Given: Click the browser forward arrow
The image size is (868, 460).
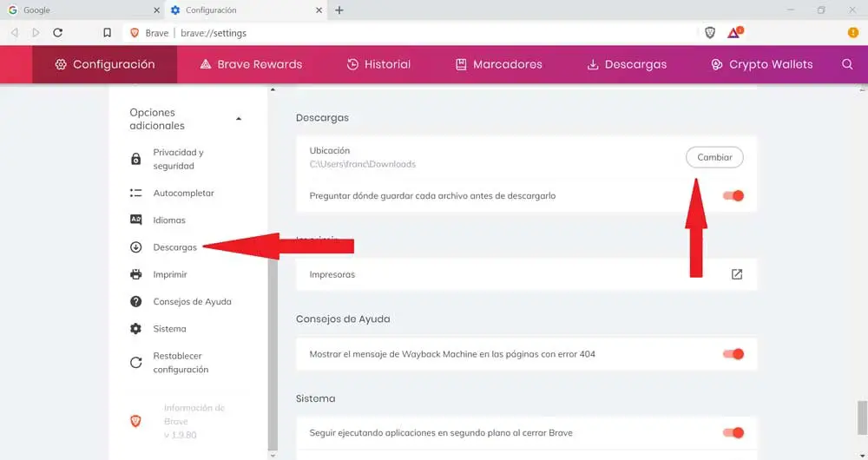Looking at the screenshot, I should tap(36, 33).
